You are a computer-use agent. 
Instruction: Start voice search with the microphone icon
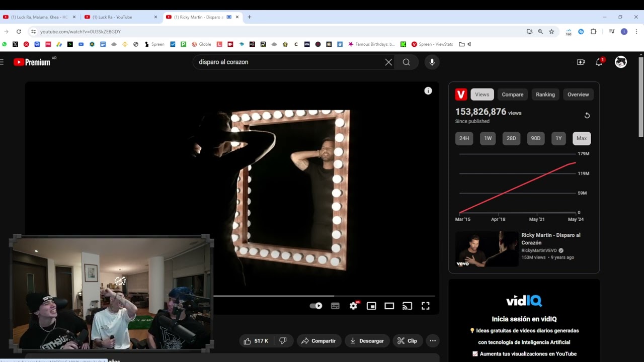tap(432, 62)
